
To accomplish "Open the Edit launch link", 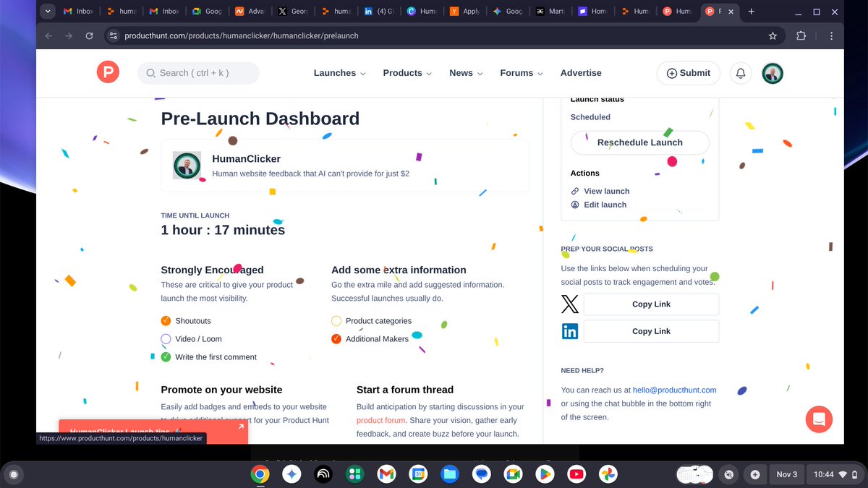I will tap(605, 205).
